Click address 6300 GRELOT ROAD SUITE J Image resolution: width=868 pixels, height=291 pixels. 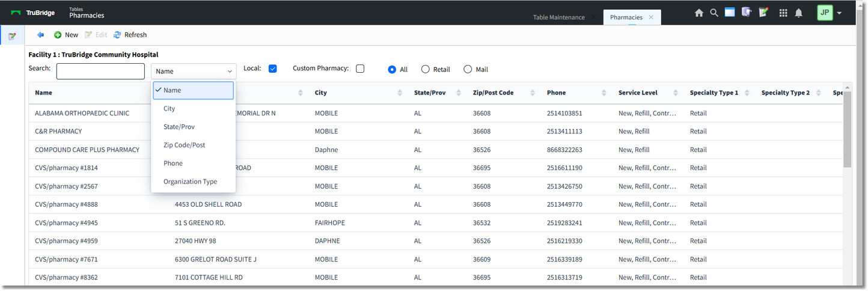(215, 259)
